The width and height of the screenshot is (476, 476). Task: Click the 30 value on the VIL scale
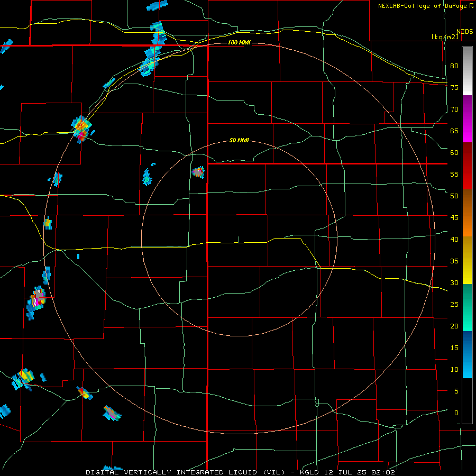tap(454, 283)
